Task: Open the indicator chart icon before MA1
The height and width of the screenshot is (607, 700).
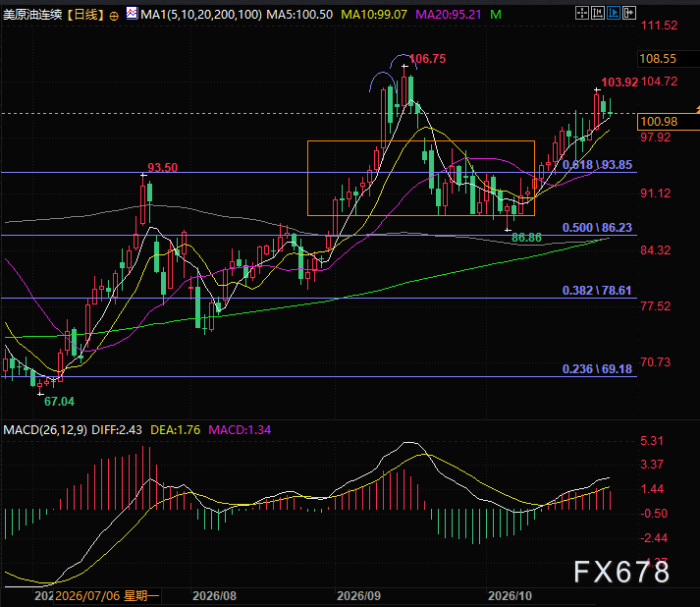Action: point(132,13)
